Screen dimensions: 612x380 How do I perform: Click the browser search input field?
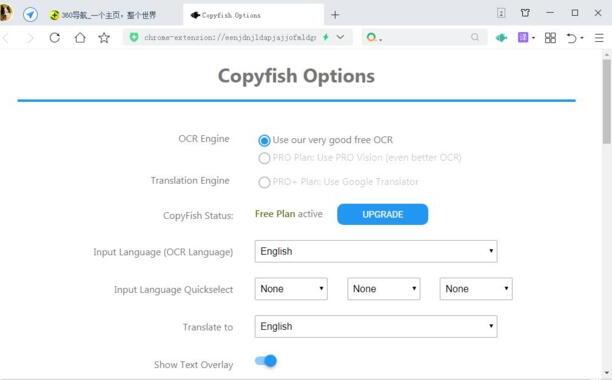[x=425, y=37]
